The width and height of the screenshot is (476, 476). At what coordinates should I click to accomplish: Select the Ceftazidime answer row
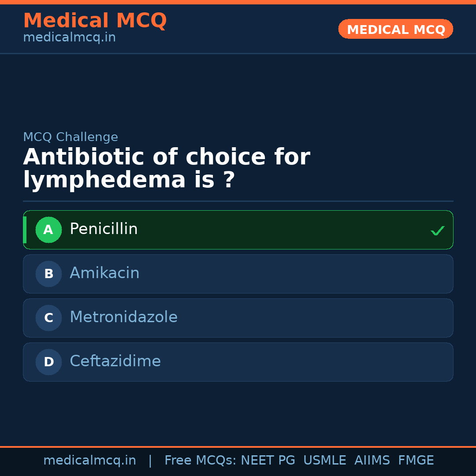click(x=238, y=362)
